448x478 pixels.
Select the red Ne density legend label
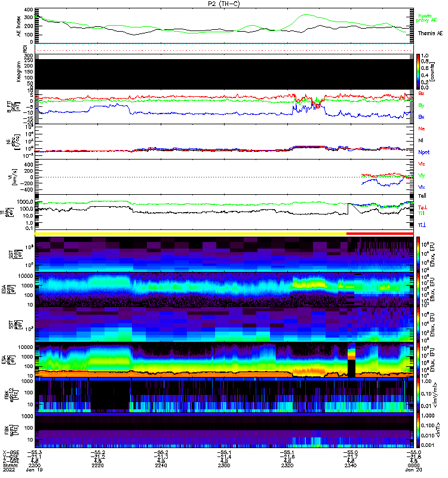[421, 128]
